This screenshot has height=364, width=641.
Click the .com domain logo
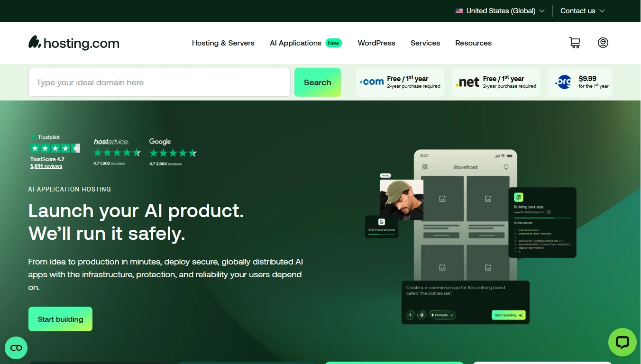pos(372,82)
